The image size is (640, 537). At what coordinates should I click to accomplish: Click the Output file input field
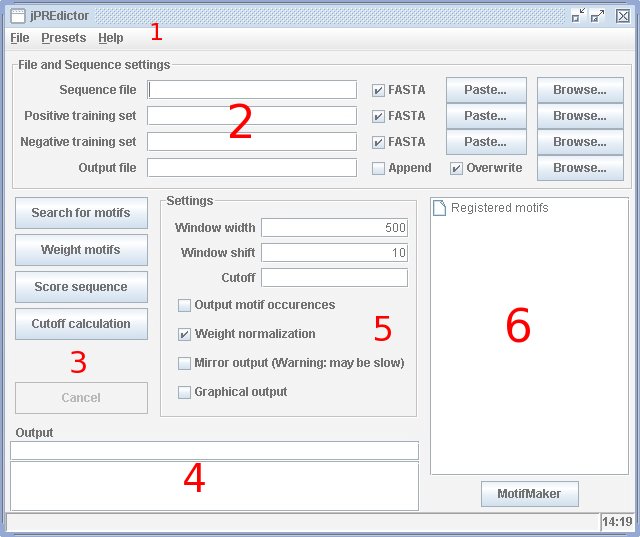[x=252, y=168]
